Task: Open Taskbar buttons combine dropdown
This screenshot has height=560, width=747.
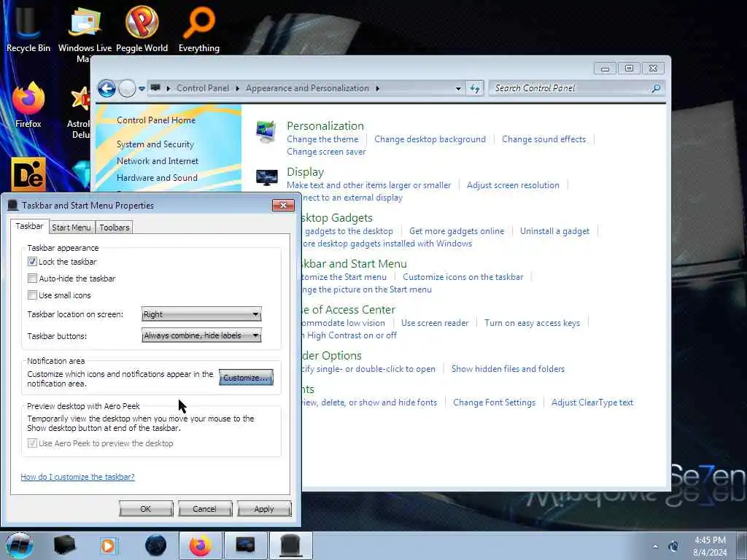Action: (201, 335)
